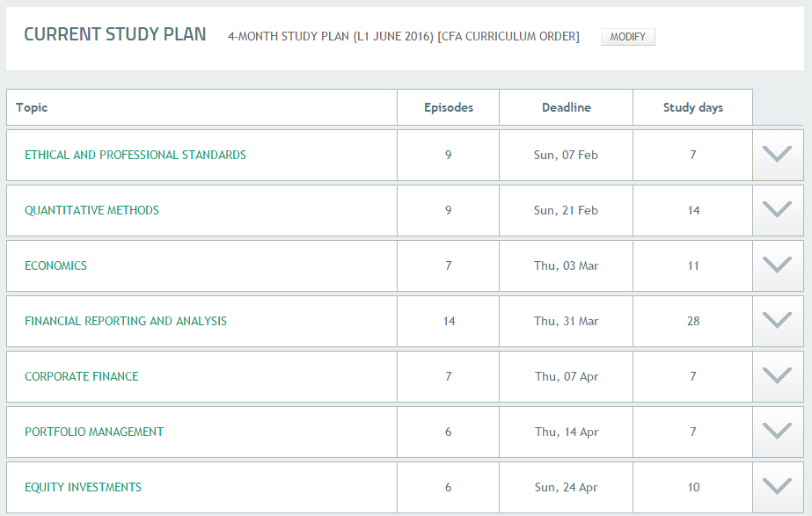Open the Quantitative Methods topic link
The height and width of the screenshot is (516, 812).
[91, 210]
